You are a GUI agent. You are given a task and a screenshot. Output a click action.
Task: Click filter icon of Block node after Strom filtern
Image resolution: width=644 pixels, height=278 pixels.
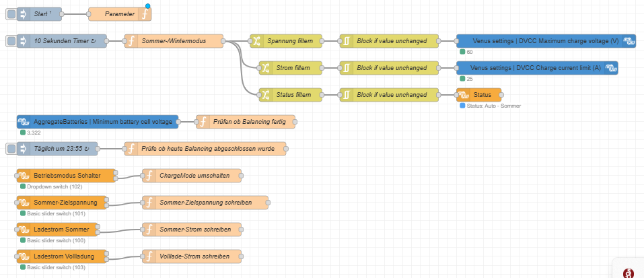pyautogui.click(x=347, y=68)
